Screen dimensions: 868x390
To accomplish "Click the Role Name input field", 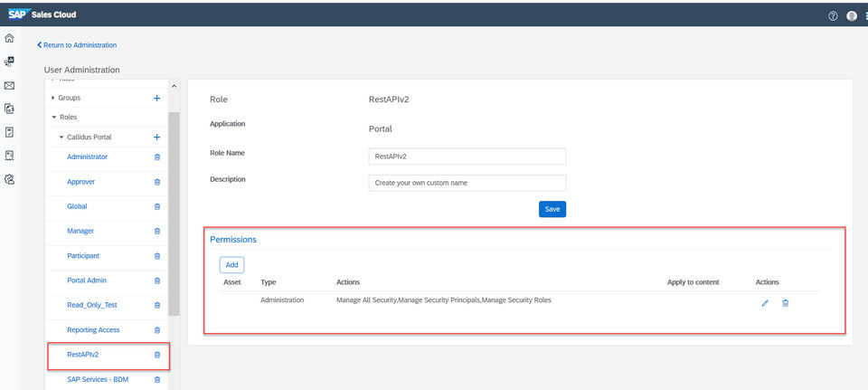I will pos(467,157).
